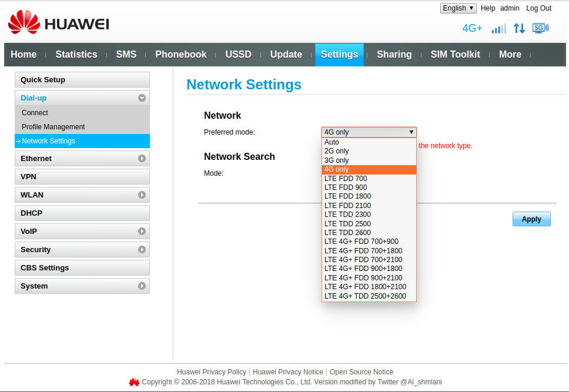
Task: Open the Statistics tab
Action: click(x=76, y=55)
